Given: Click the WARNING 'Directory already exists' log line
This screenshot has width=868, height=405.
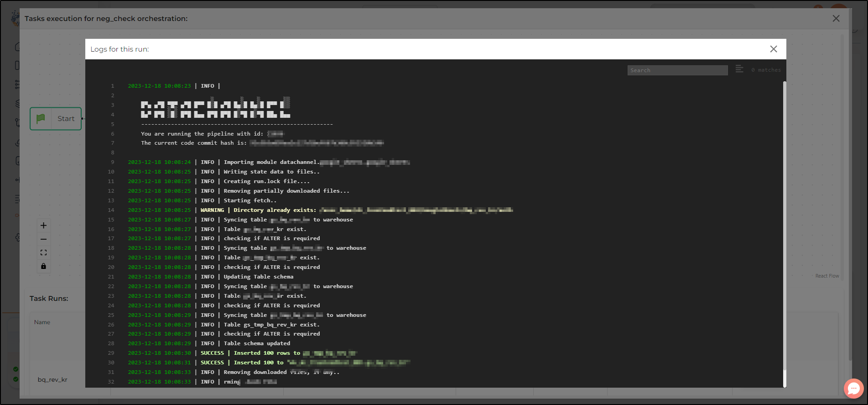Looking at the screenshot, I should click(320, 210).
